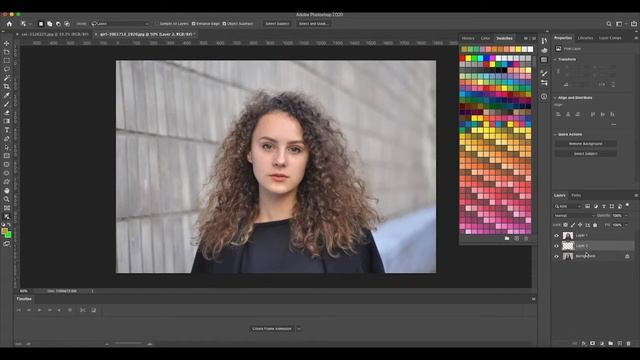Hide Layer 1 using its eye icon
The width and height of the screenshot is (640, 360).
[556, 236]
